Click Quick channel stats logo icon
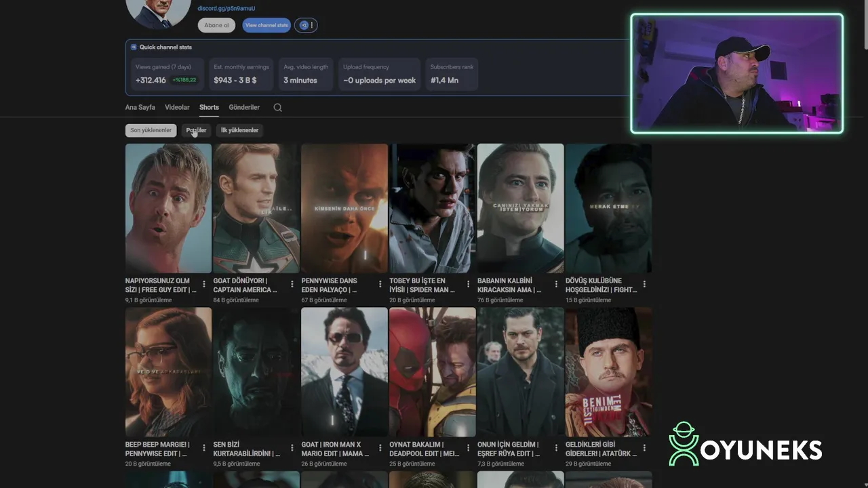 [134, 47]
